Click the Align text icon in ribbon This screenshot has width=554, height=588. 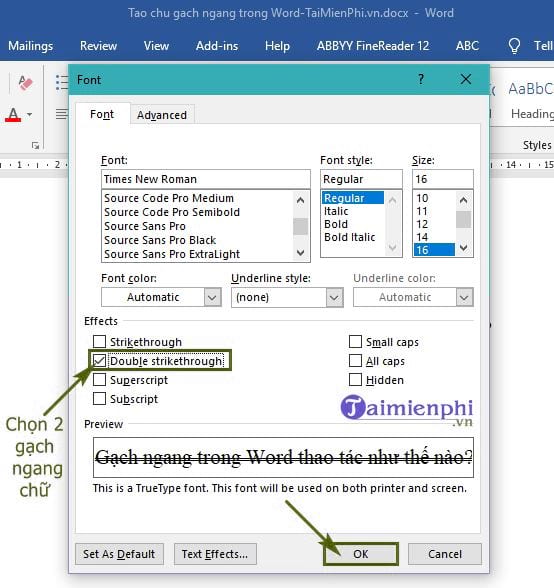(x=62, y=114)
